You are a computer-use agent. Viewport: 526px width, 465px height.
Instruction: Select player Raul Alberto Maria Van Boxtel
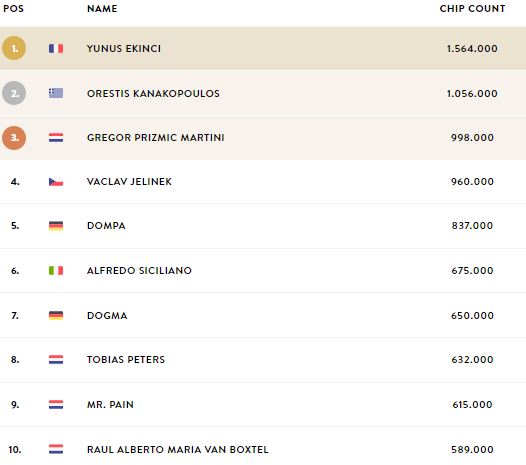[x=177, y=450]
